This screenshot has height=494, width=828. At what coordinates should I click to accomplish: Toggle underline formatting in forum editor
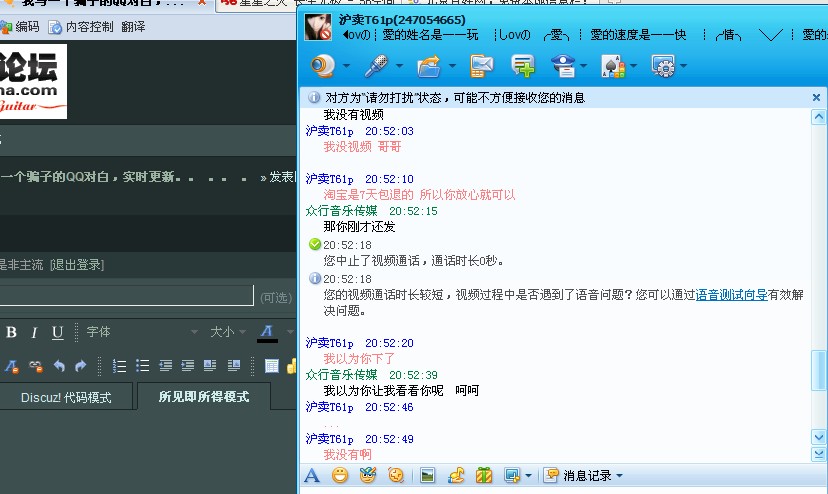point(57,332)
